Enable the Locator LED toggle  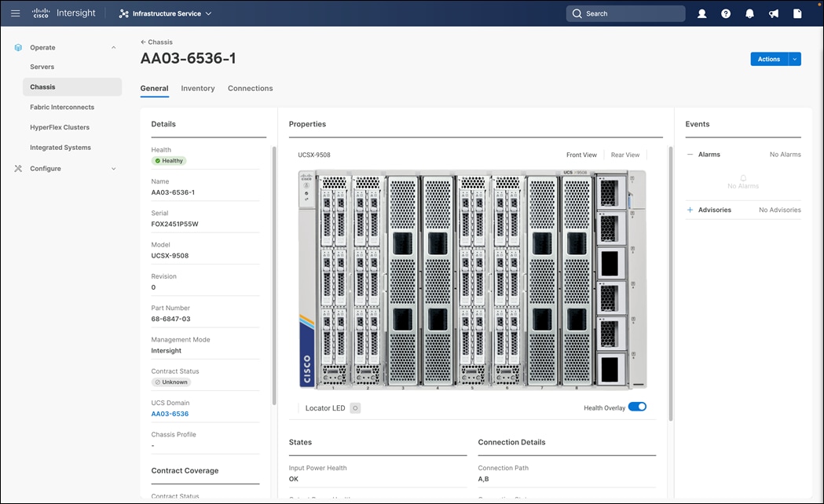tap(355, 407)
